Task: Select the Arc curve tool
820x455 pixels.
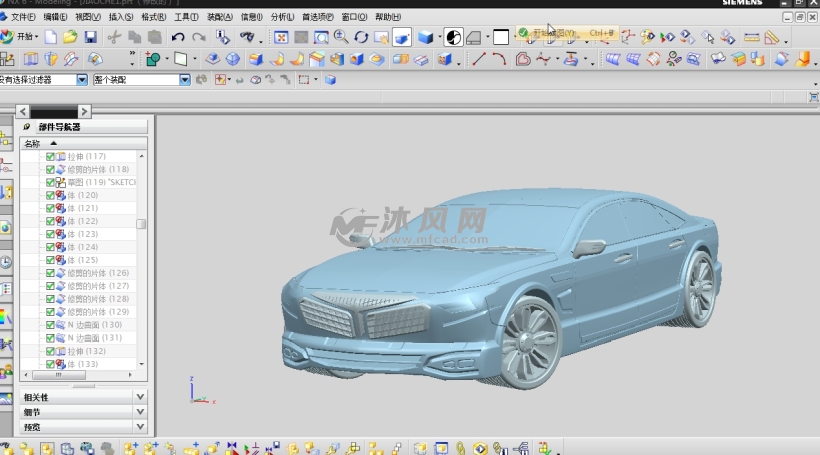Action: pos(500,59)
